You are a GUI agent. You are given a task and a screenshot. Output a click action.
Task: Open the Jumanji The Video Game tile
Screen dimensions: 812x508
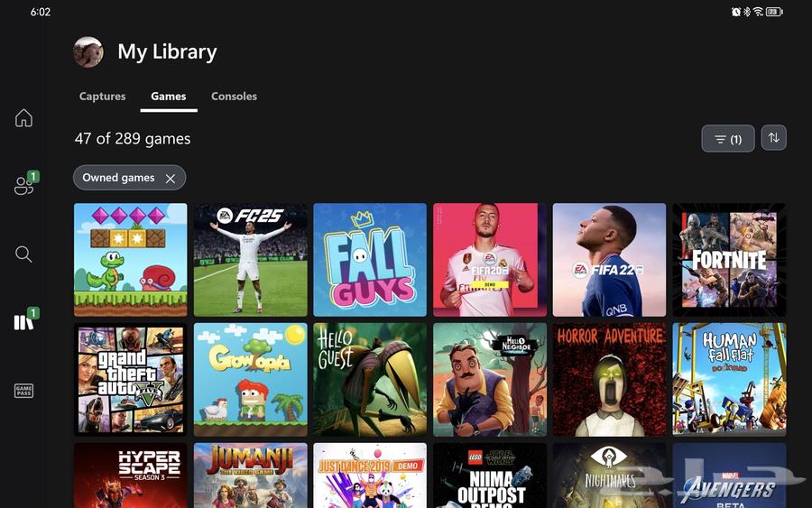pos(250,476)
